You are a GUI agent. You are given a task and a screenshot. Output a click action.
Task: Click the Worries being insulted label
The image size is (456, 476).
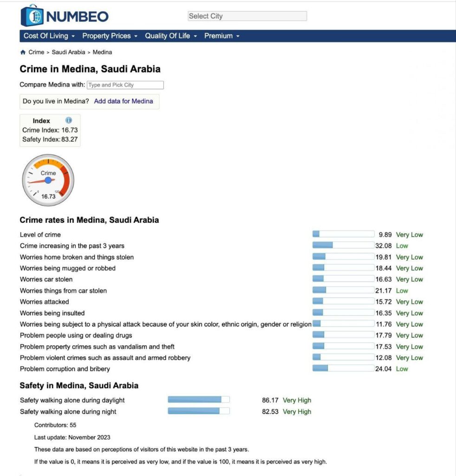(x=52, y=313)
